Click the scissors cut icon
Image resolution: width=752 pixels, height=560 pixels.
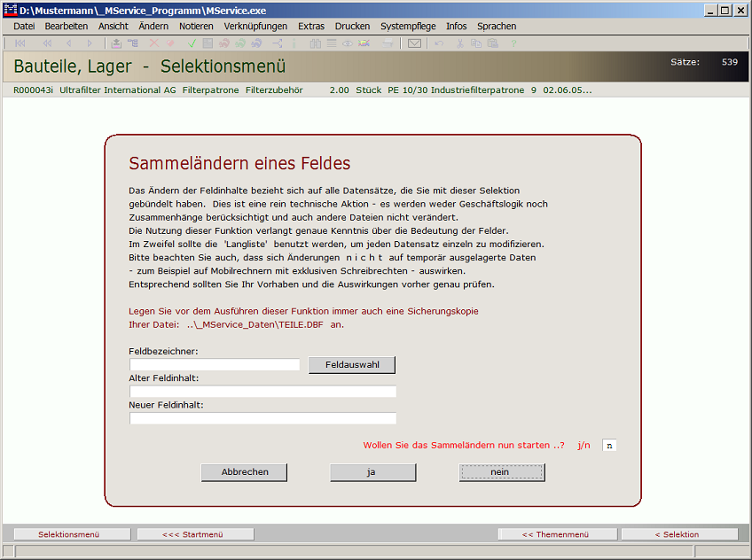coord(460,43)
